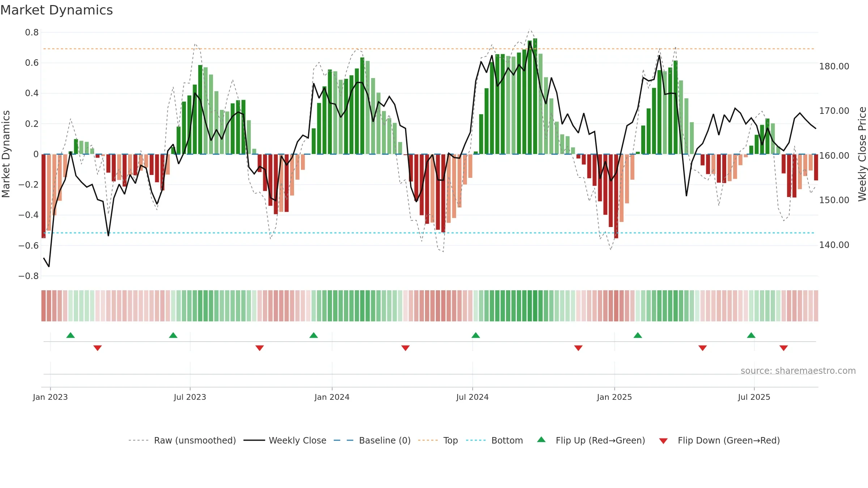
Task: Click the 0.6 left axis tick label
Action: (x=32, y=63)
